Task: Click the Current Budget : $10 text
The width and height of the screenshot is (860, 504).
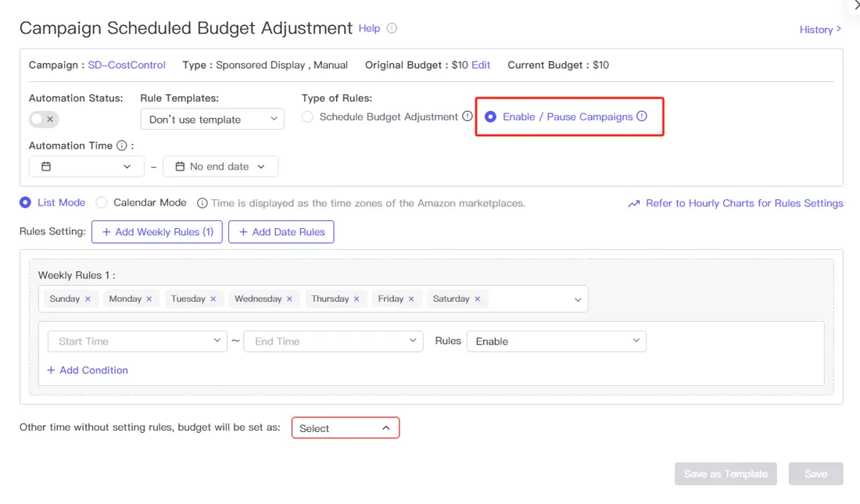Action: pyautogui.click(x=557, y=65)
